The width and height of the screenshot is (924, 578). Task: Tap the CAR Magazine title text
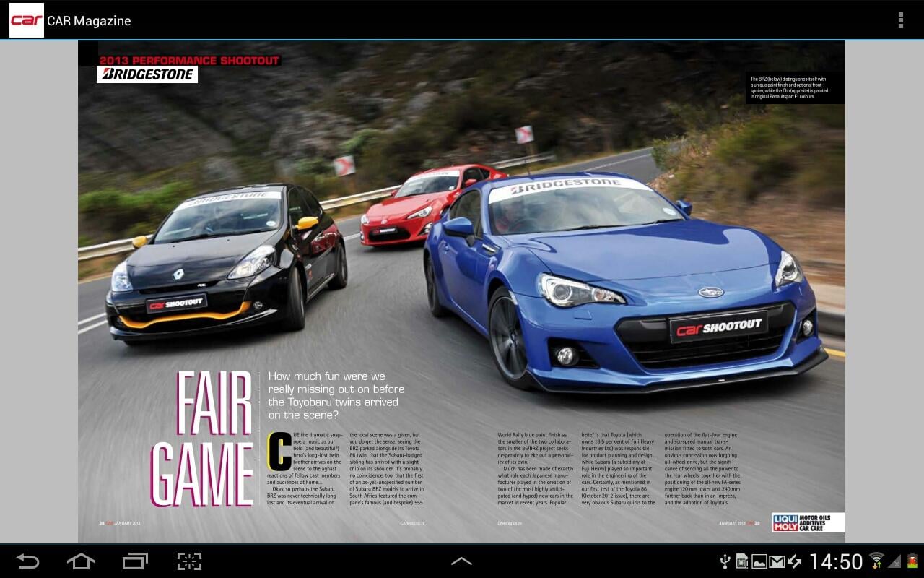(89, 21)
